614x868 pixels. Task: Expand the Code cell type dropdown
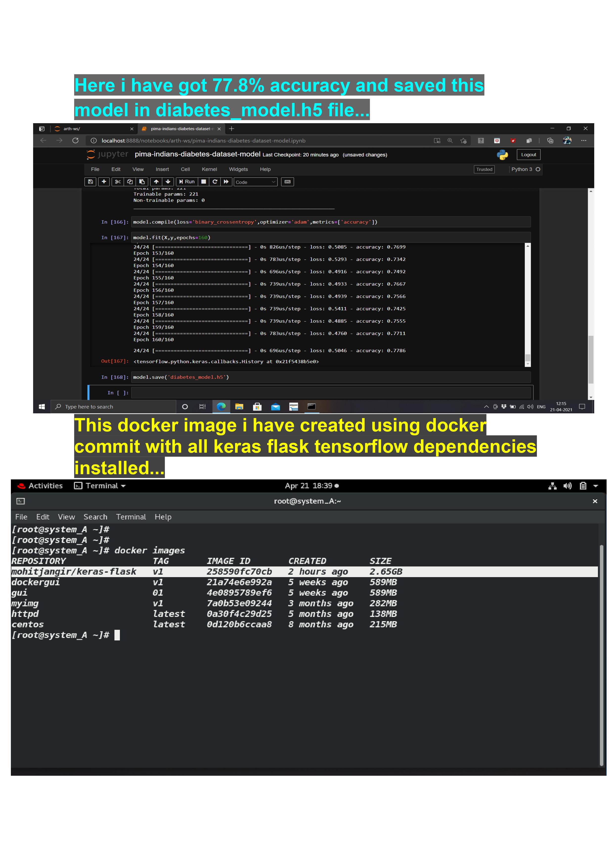(x=255, y=182)
